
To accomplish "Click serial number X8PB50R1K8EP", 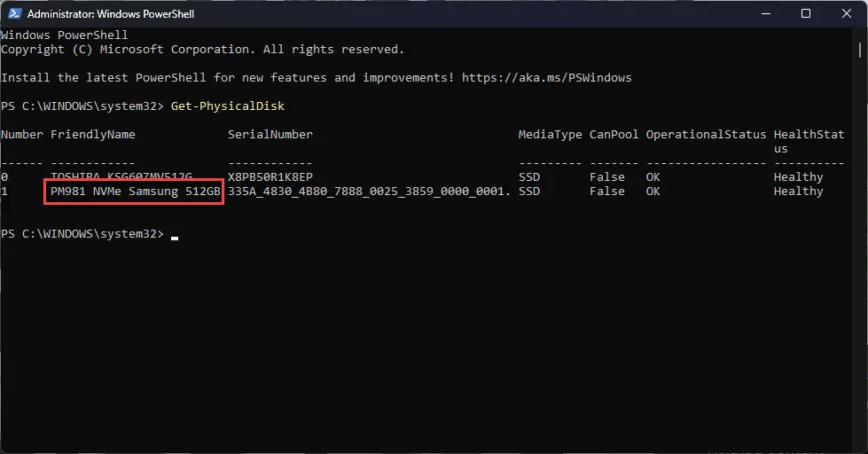I will click(x=270, y=177).
